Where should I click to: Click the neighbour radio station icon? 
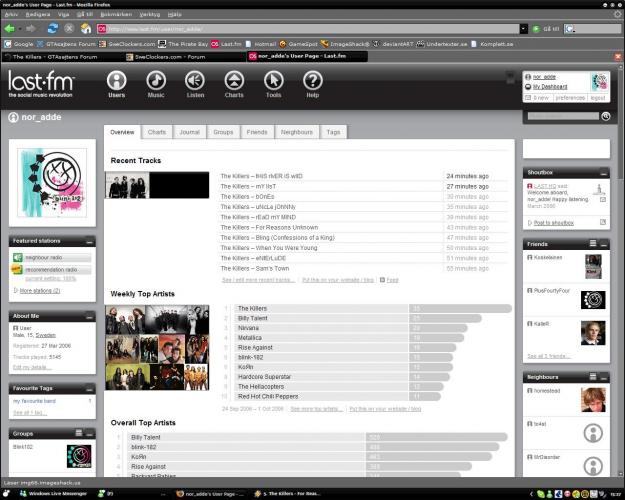tap(18, 258)
